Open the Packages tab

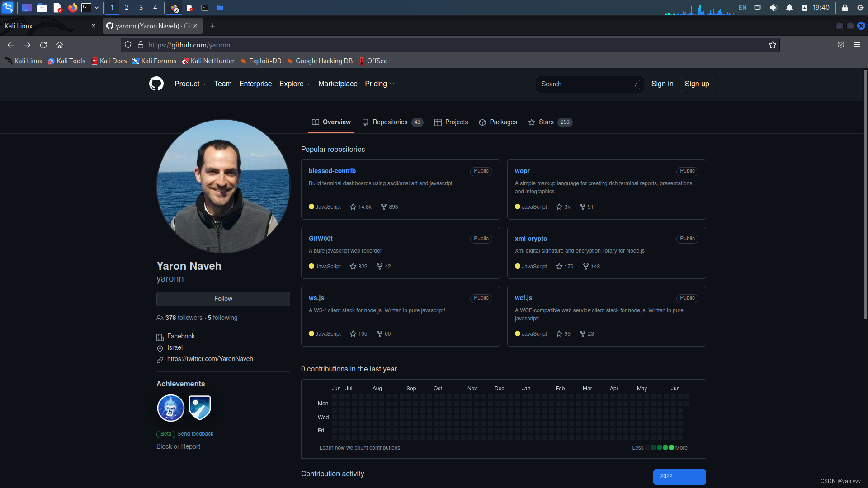(x=498, y=122)
